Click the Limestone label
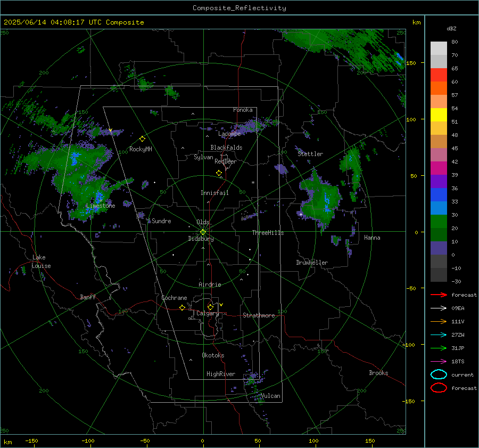The height and width of the screenshot is (448, 479). (101, 206)
